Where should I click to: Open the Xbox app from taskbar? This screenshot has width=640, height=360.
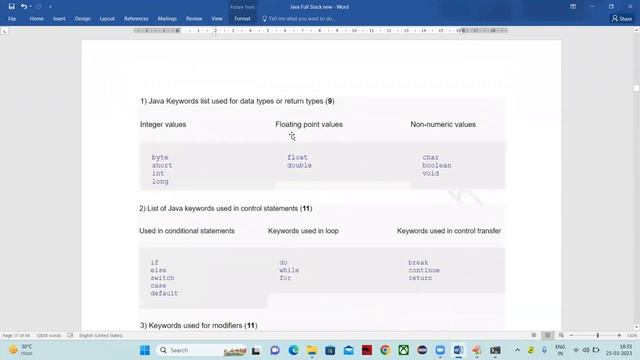(404, 350)
